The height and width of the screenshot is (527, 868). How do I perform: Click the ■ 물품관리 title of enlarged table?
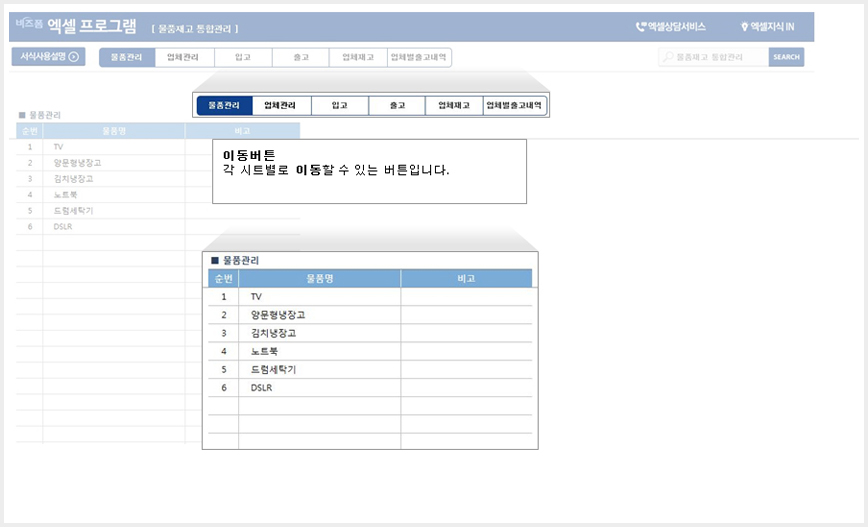pos(235,260)
